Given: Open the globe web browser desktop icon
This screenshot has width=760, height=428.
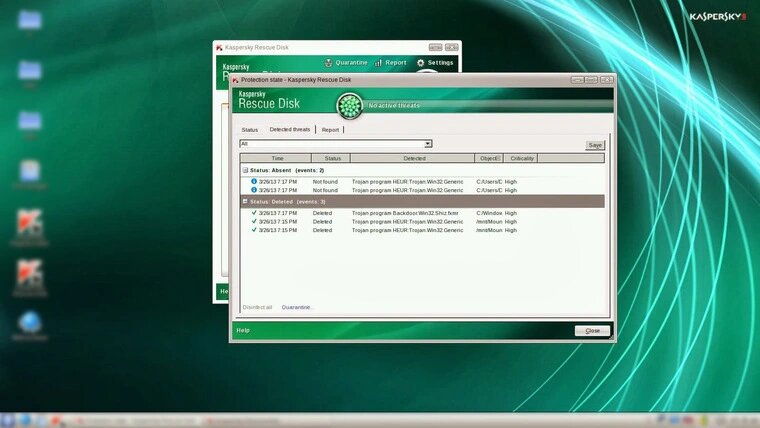Looking at the screenshot, I should 30,322.
